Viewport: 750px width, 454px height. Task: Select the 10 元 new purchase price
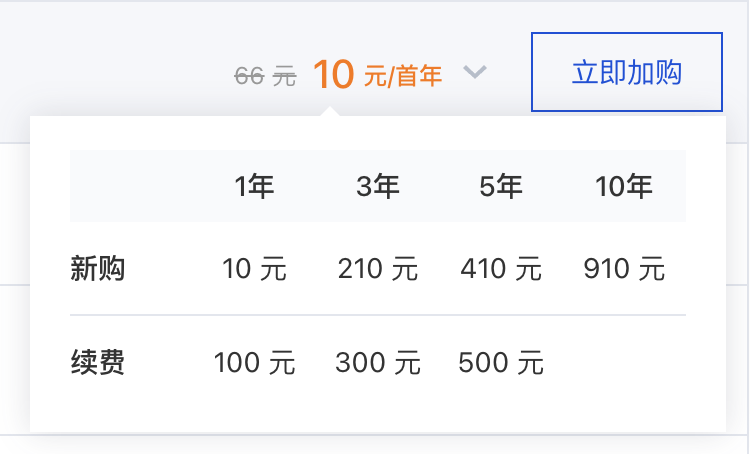tap(255, 269)
